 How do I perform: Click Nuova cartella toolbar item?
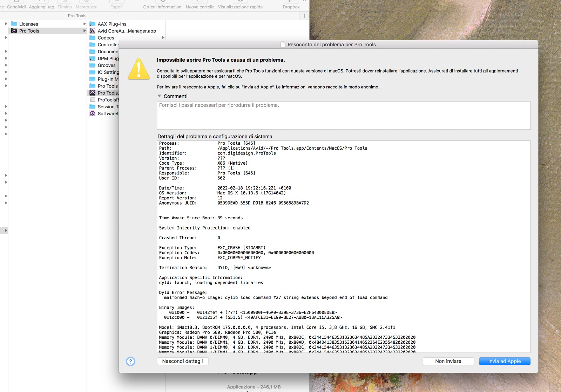[x=200, y=7]
